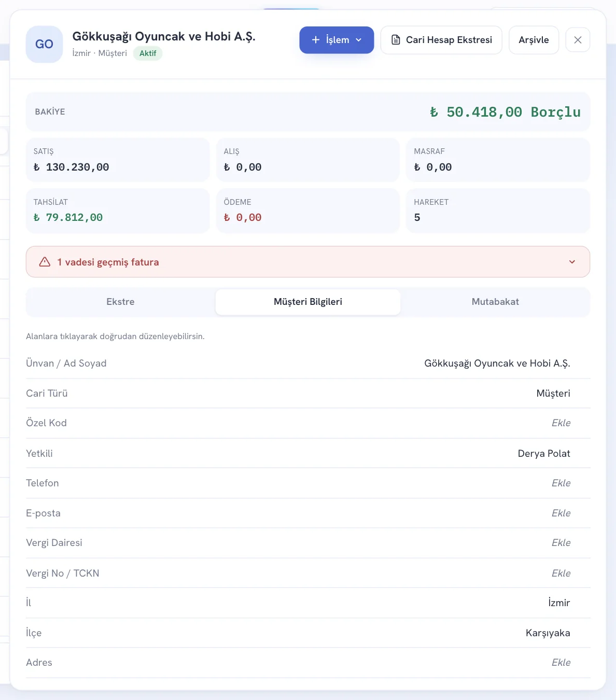Click the Satış total 130.230,00
Image resolution: width=616 pixels, height=700 pixels.
72,167
